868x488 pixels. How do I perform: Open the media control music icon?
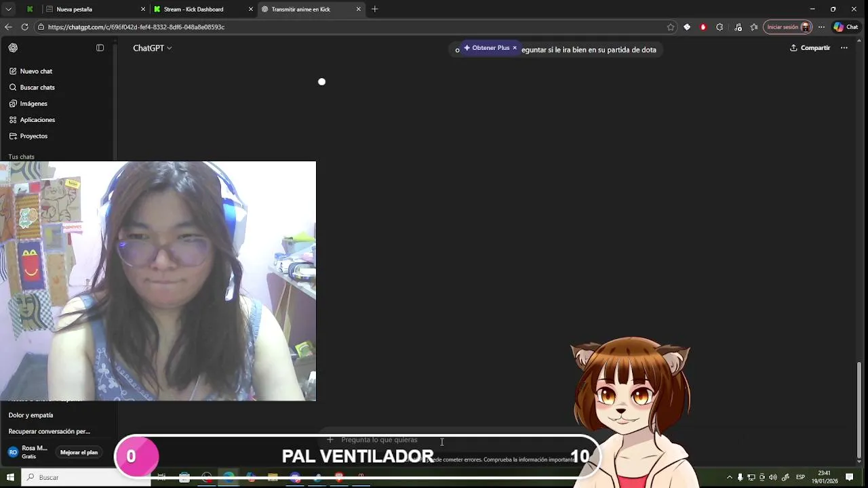(x=738, y=27)
